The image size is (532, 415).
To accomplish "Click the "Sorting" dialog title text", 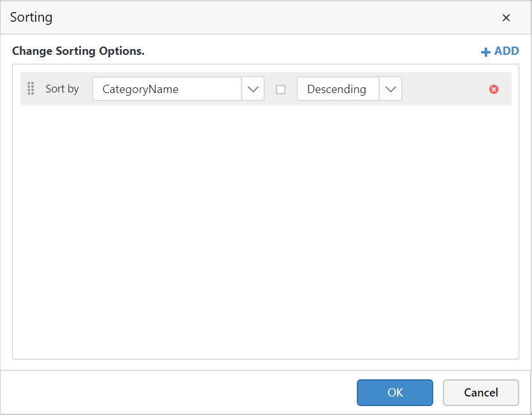I will click(31, 17).
